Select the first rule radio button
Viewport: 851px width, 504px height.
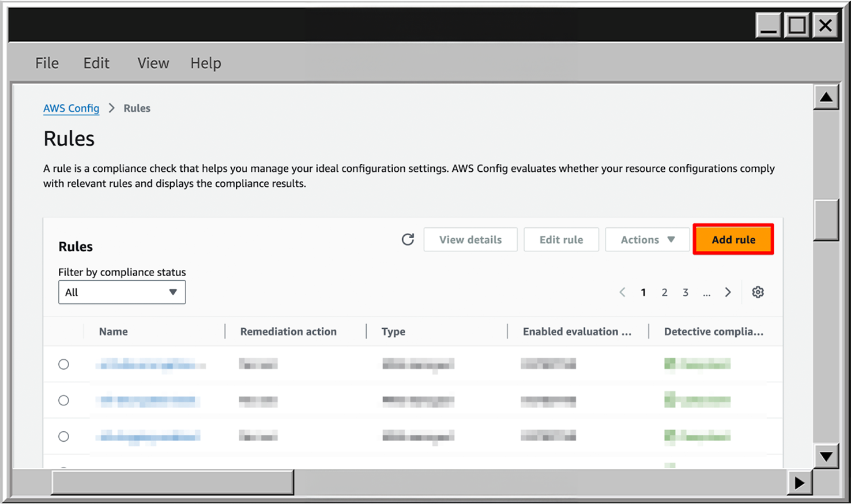click(x=63, y=364)
